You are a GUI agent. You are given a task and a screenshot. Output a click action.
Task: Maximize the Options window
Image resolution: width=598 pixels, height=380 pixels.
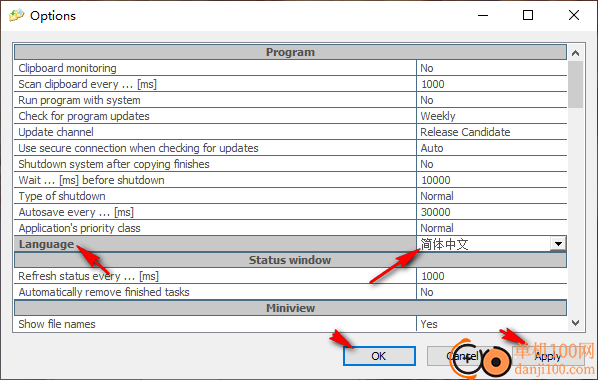coord(528,15)
